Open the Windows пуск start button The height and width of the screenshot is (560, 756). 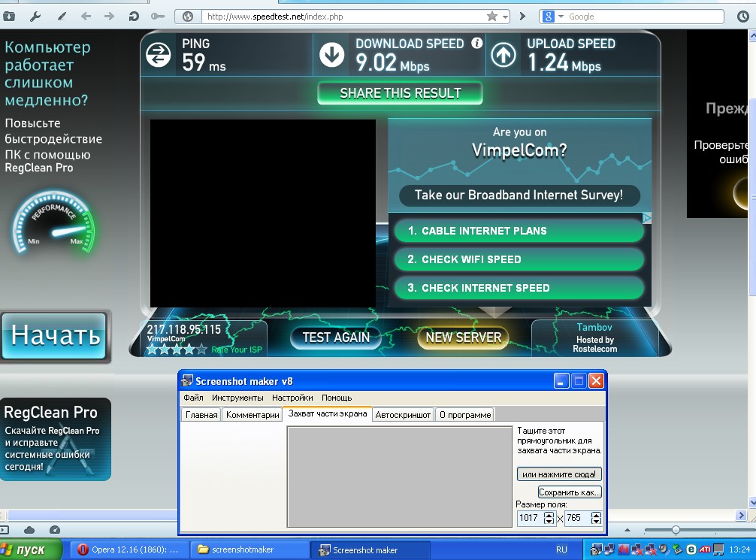(30, 550)
